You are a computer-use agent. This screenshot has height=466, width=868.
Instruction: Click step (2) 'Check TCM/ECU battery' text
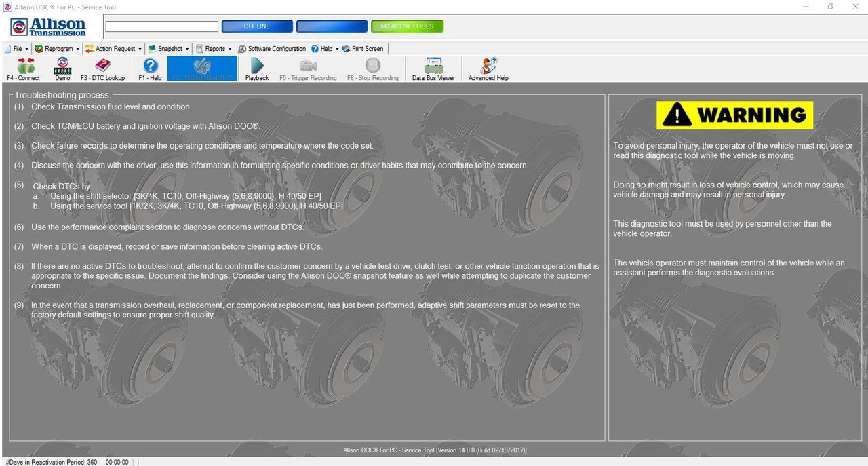click(146, 126)
